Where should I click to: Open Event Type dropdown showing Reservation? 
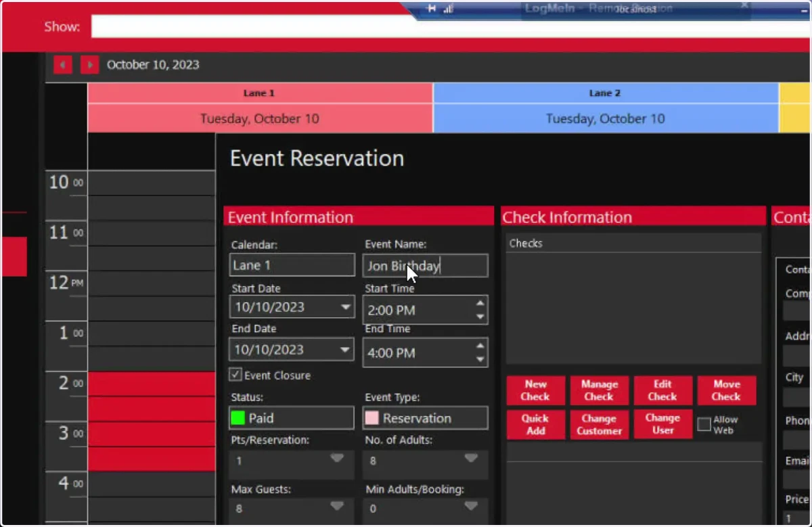pyautogui.click(x=425, y=418)
